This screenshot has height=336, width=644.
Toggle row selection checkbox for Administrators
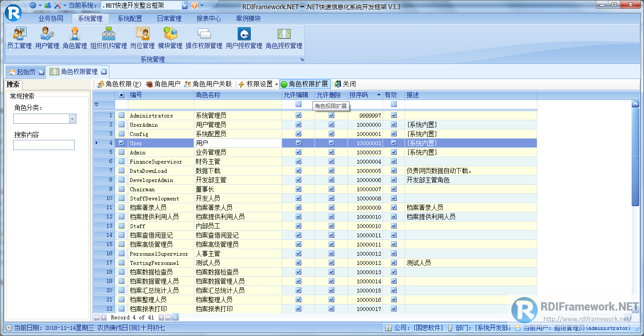122,115
